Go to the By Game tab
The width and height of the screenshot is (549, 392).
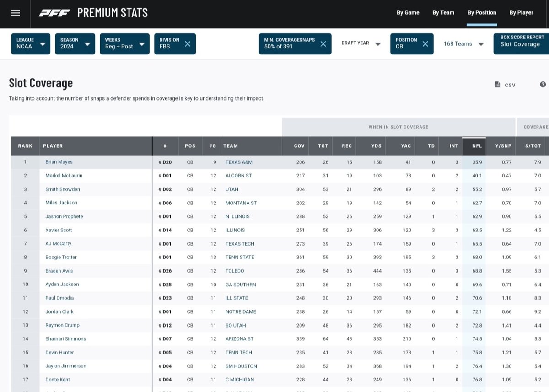(408, 13)
